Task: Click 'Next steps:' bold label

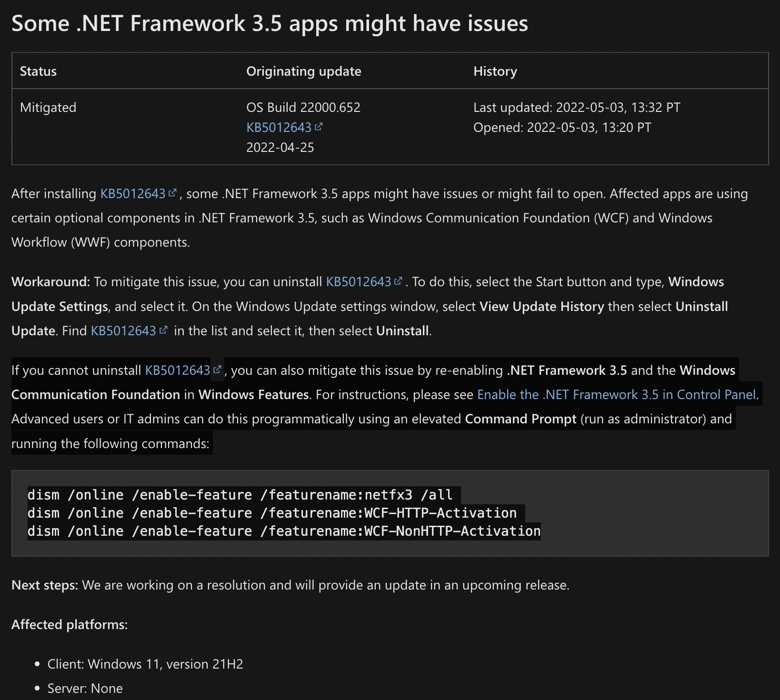Action: point(45,585)
